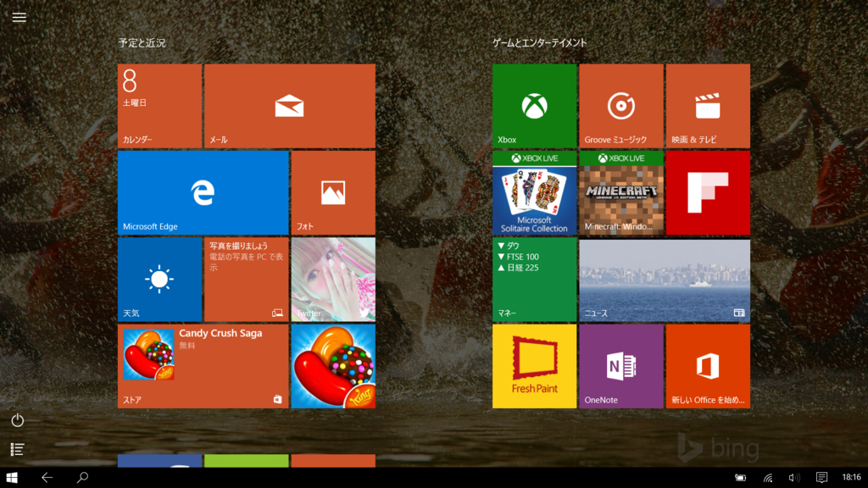The image size is (868, 488).
Task: Open Groove Music tile
Action: point(621,106)
